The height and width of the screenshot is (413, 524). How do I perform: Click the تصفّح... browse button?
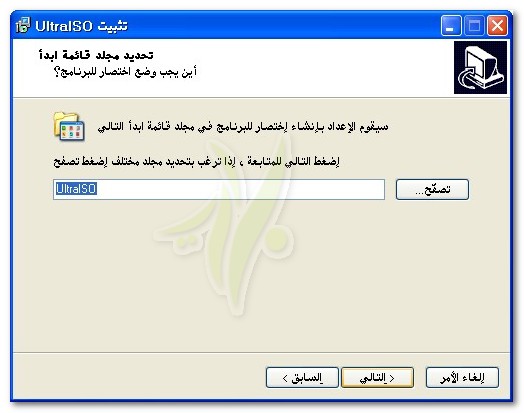[x=432, y=189]
